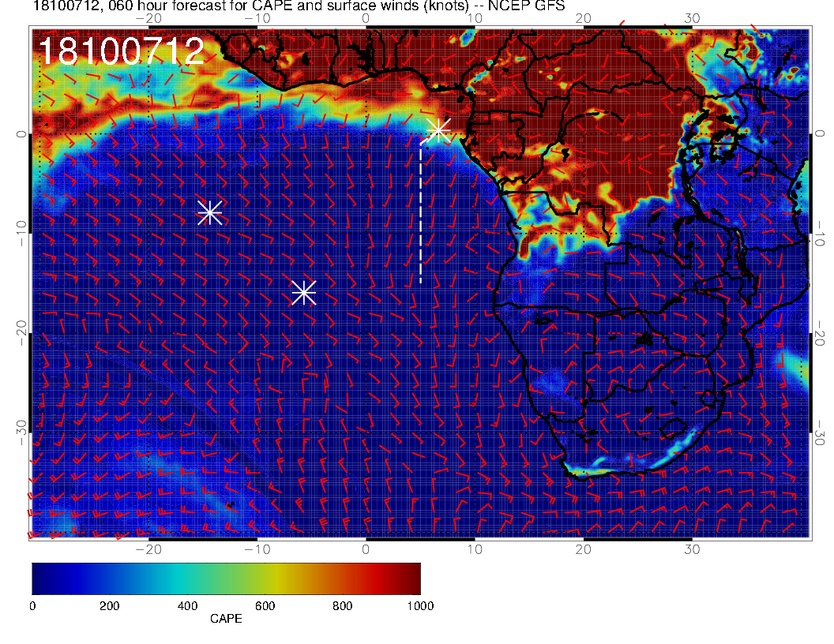Click the southernmost white asterisk marker
Image resolution: width=834 pixels, height=644 pixels.
pos(303,293)
